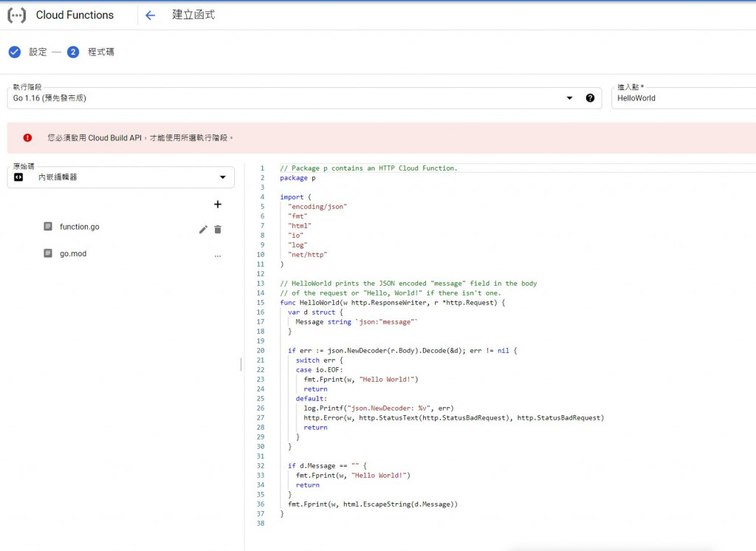Click the html.EscapeString Fprint line
This screenshot has height=551, width=756.
coord(373,504)
